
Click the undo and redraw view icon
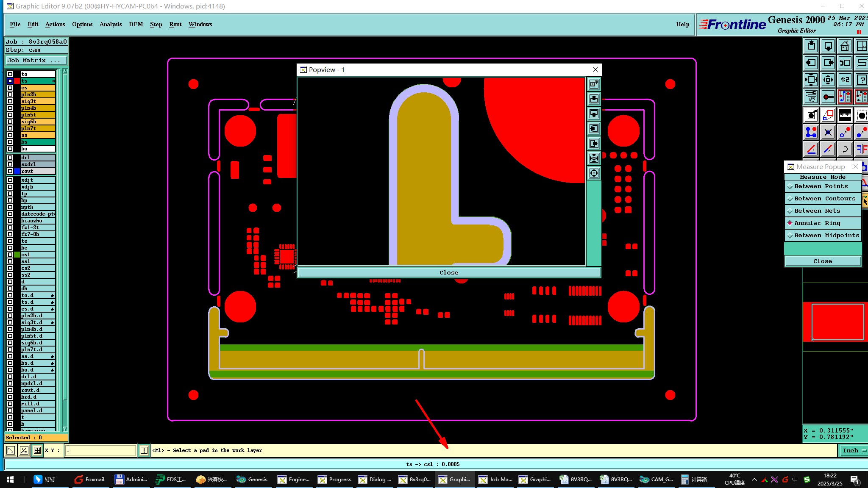click(x=845, y=63)
